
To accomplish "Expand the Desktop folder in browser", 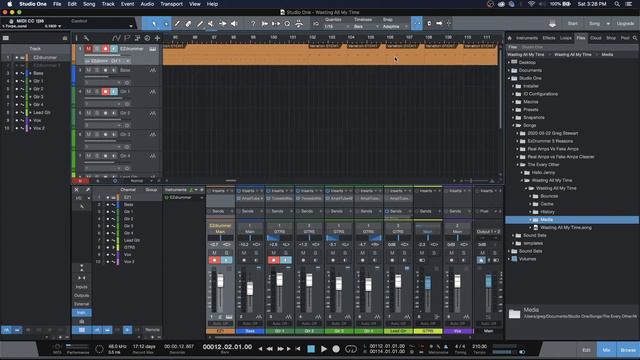I will pos(509,62).
